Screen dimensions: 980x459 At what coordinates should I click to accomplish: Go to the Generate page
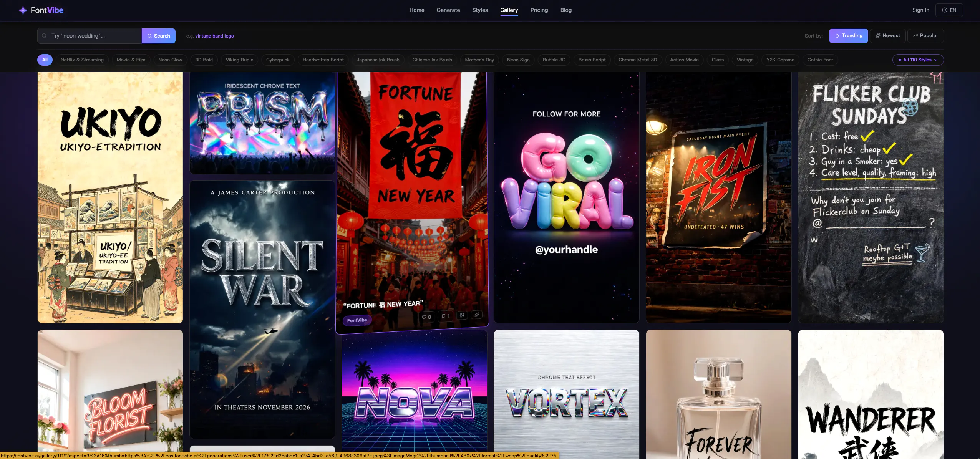click(448, 10)
